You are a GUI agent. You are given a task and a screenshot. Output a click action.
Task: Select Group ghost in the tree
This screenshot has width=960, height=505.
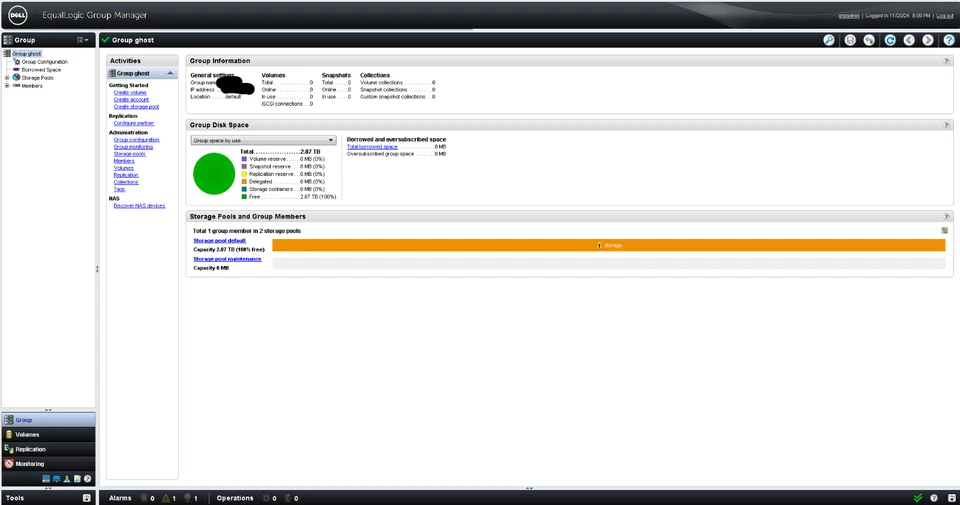tap(26, 54)
